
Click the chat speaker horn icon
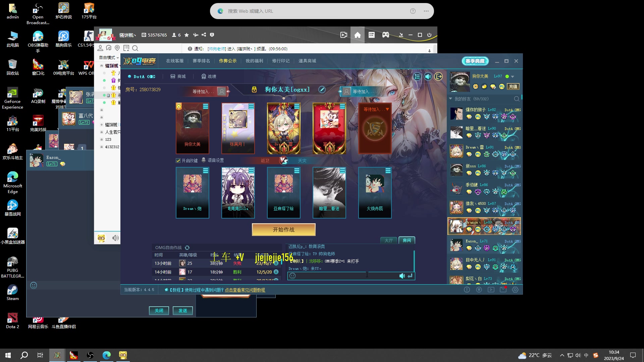click(x=402, y=276)
